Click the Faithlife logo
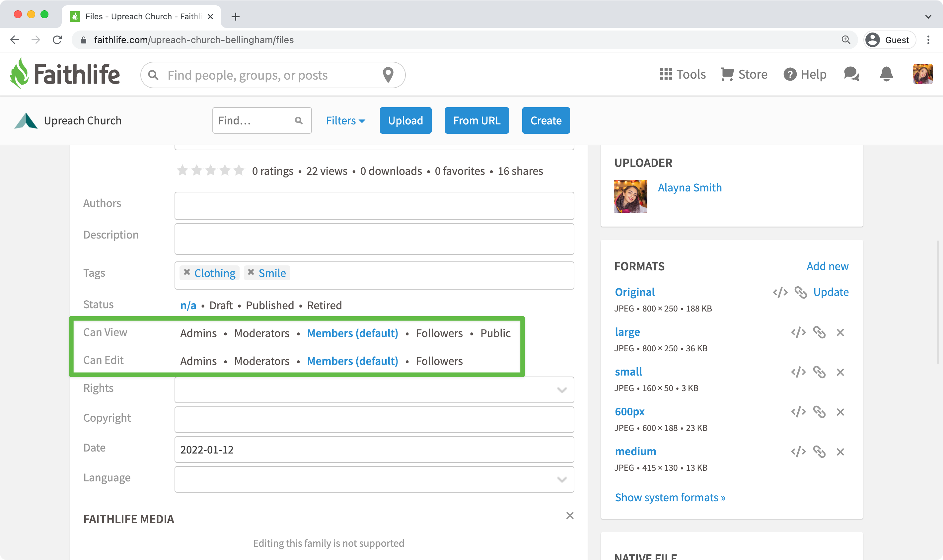 click(x=65, y=74)
